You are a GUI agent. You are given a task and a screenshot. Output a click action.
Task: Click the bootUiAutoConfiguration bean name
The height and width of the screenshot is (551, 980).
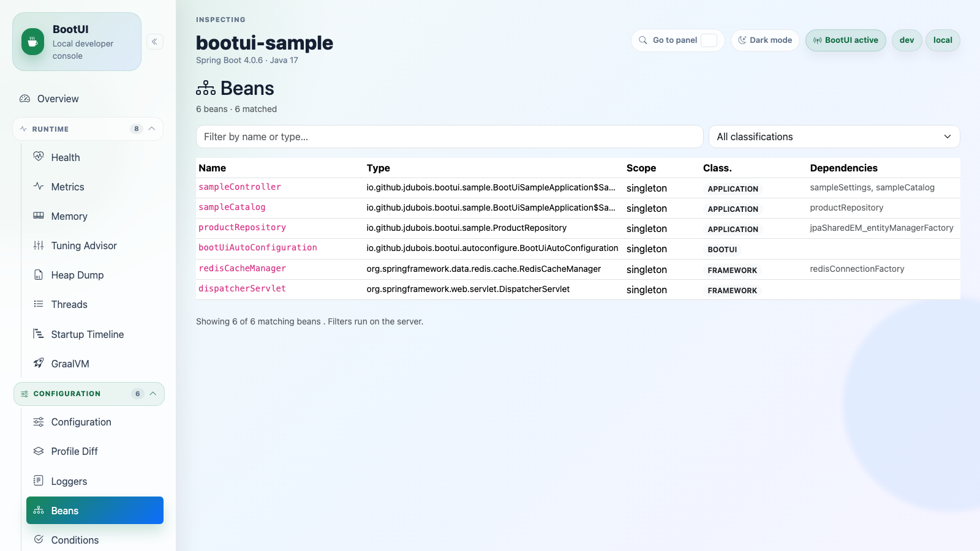(258, 247)
